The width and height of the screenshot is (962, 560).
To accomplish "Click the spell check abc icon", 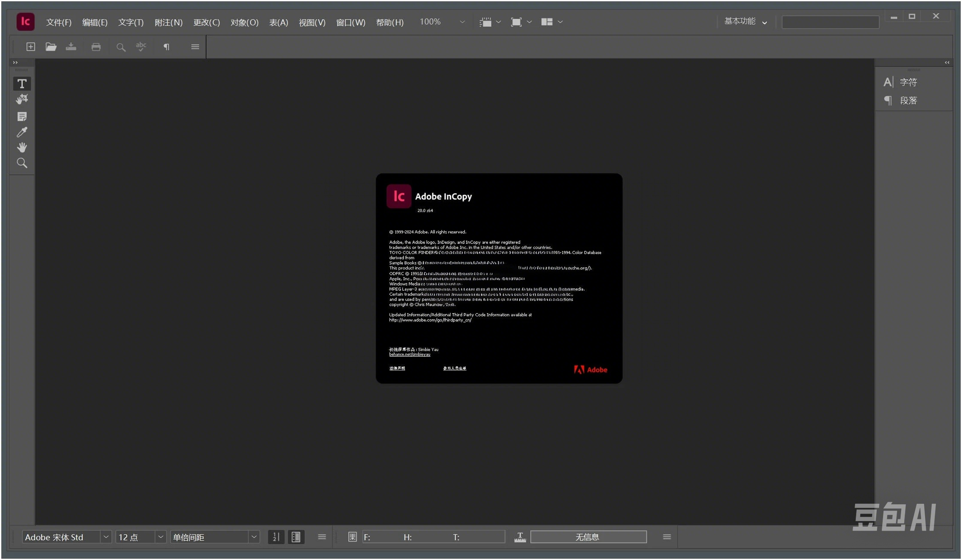I will (x=141, y=47).
